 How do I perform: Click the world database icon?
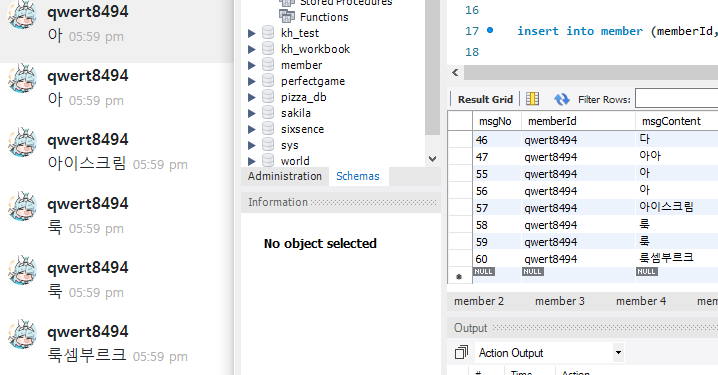click(x=268, y=161)
